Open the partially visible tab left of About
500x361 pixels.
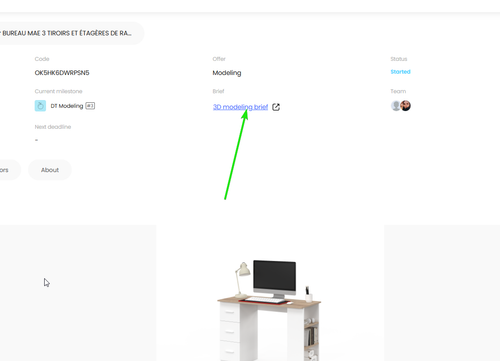[9, 170]
